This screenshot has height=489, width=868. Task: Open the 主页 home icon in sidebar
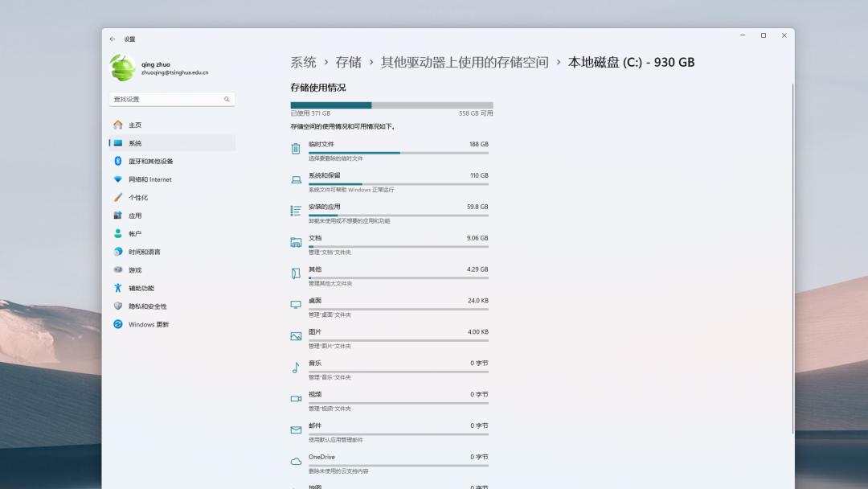click(118, 125)
